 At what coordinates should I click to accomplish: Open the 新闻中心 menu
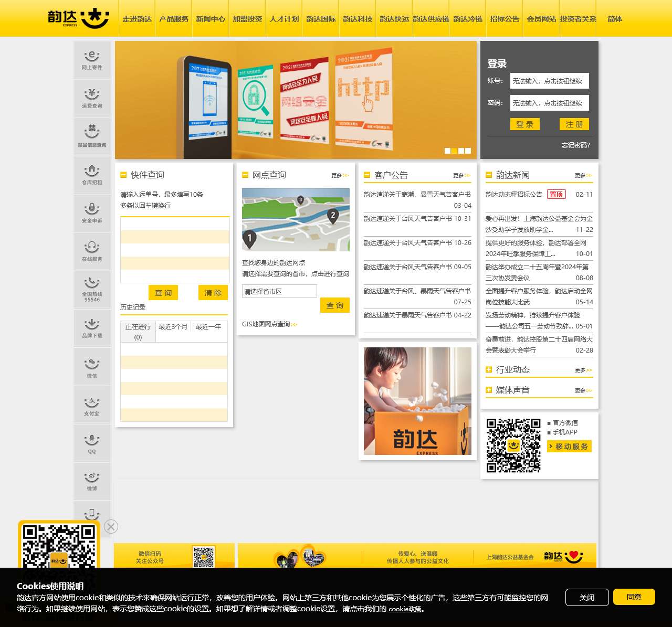[211, 18]
